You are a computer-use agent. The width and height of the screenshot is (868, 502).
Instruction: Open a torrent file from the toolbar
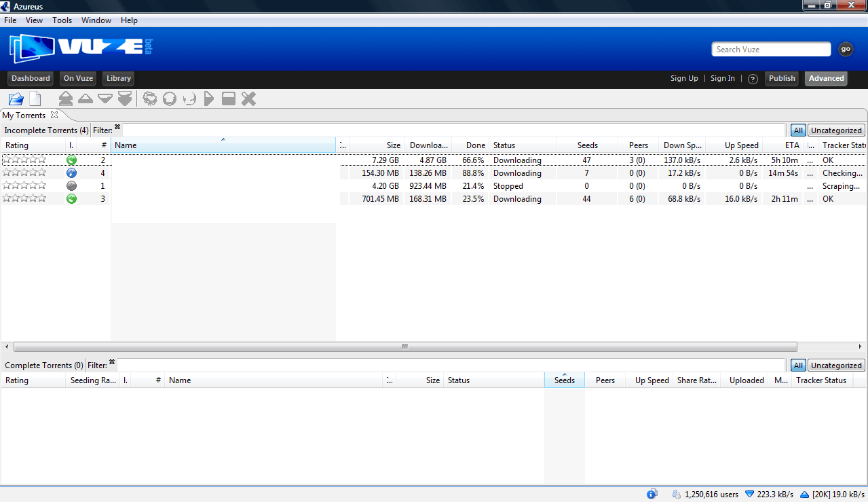pyautogui.click(x=16, y=98)
